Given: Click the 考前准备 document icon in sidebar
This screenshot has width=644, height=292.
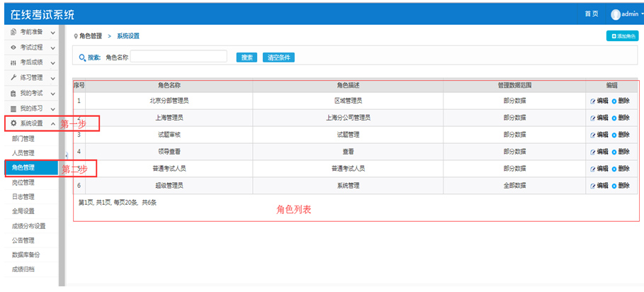Looking at the screenshot, I should click(13, 32).
